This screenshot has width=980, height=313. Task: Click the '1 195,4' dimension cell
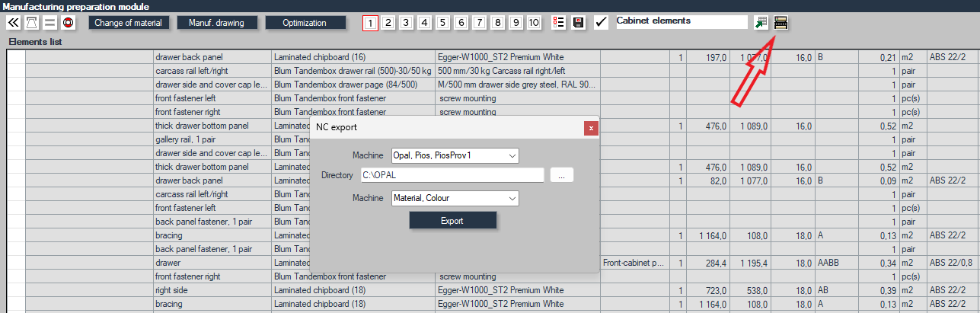tap(751, 263)
